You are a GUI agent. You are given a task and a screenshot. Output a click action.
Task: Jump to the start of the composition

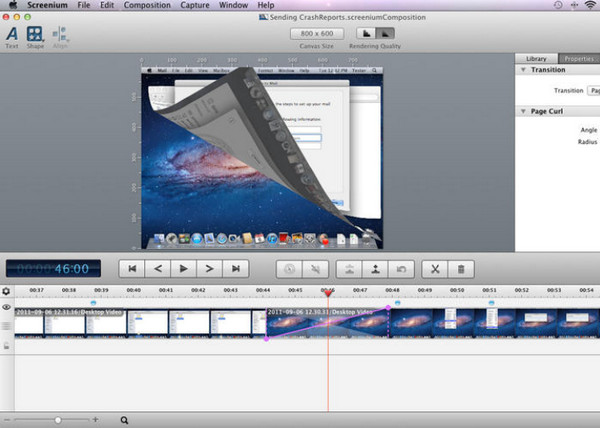pyautogui.click(x=131, y=268)
